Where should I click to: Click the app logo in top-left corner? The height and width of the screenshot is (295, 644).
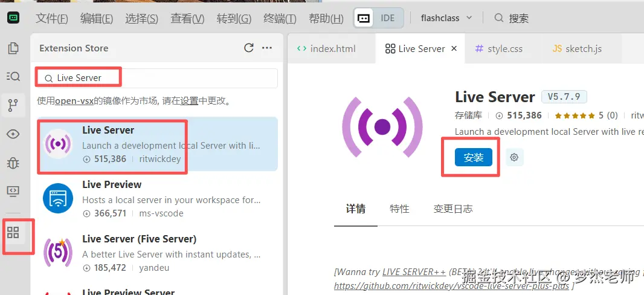pos(13,18)
